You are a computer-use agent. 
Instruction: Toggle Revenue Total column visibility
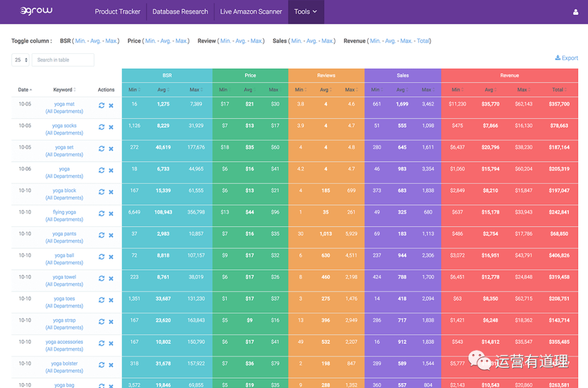click(422, 41)
